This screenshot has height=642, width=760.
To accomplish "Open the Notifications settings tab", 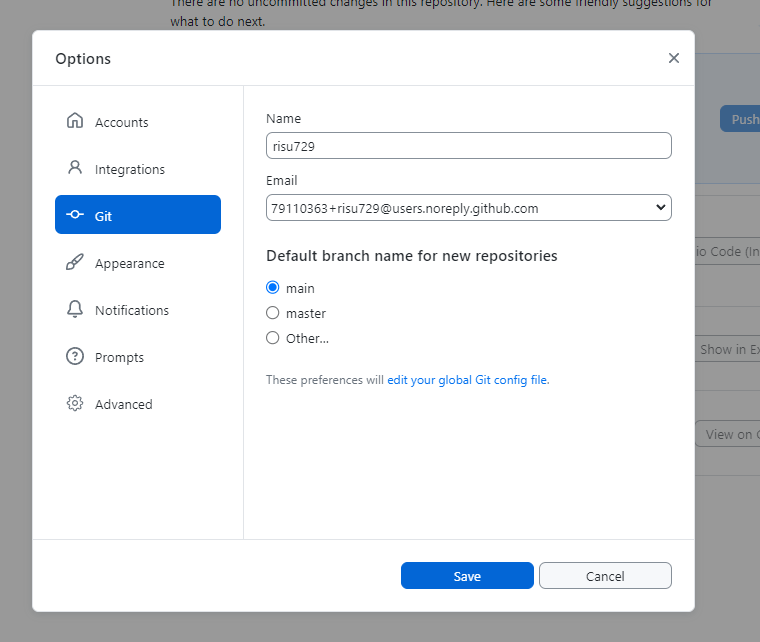I will pos(131,310).
